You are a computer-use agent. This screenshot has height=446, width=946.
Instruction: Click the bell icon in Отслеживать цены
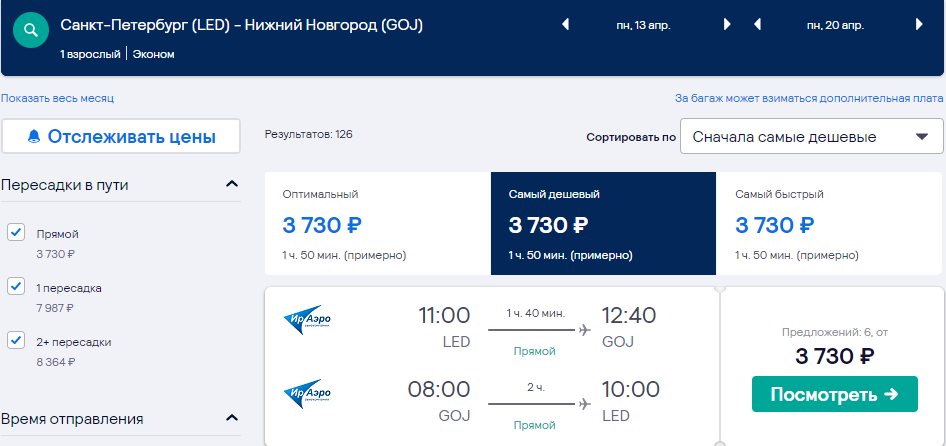[34, 136]
